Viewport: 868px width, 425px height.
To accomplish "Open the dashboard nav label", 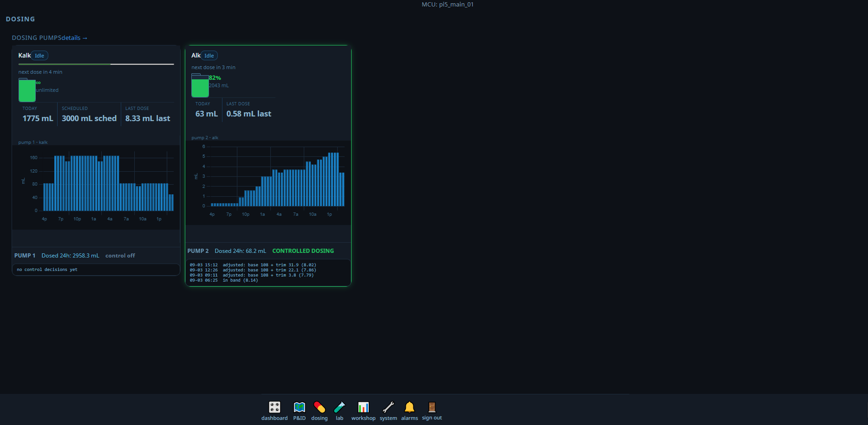I will (x=274, y=418).
